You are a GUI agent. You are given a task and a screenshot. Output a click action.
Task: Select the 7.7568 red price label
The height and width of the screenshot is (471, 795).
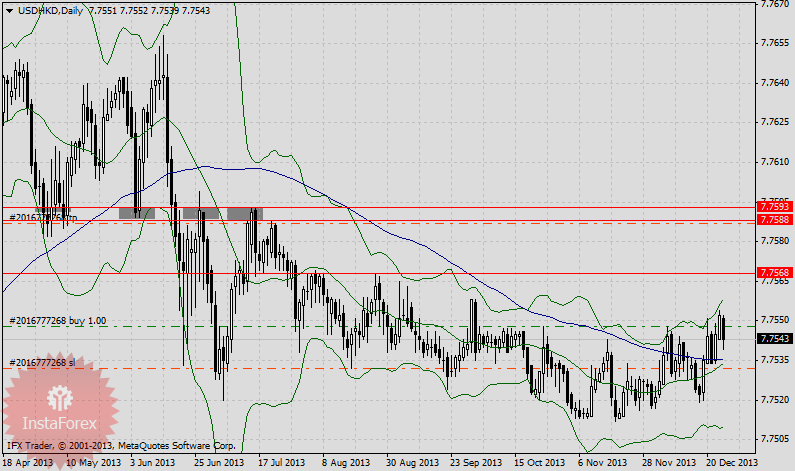coord(775,273)
